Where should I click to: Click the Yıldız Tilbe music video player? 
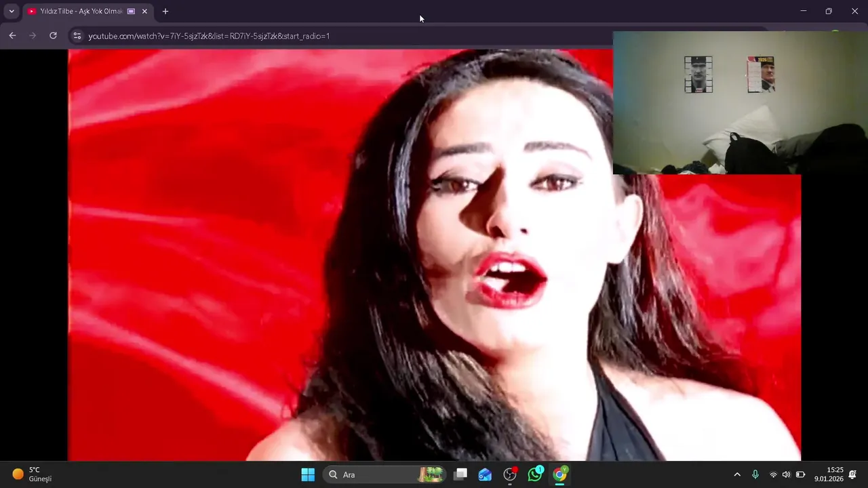pyautogui.click(x=434, y=255)
